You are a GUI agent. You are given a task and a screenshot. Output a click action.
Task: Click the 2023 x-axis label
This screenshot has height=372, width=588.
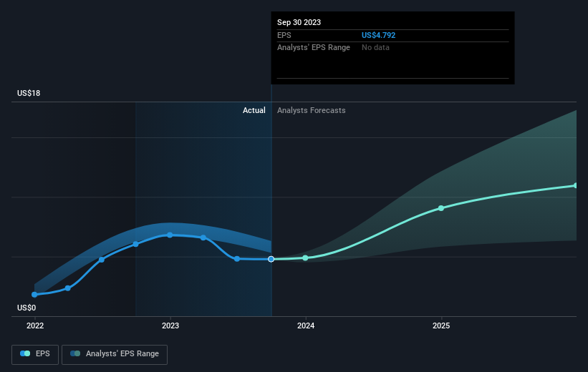[170, 325]
